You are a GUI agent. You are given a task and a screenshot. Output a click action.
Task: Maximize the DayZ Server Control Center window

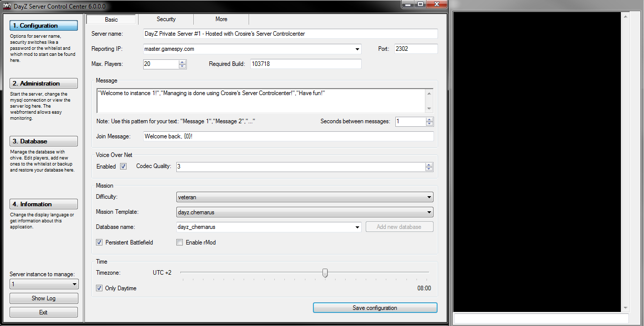419,4
